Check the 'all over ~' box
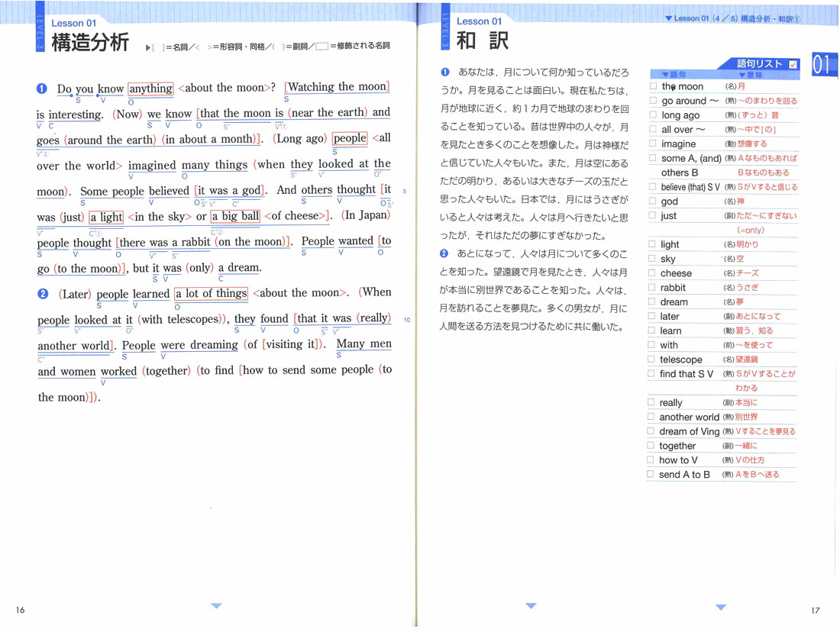The image size is (840, 632). 653,129
